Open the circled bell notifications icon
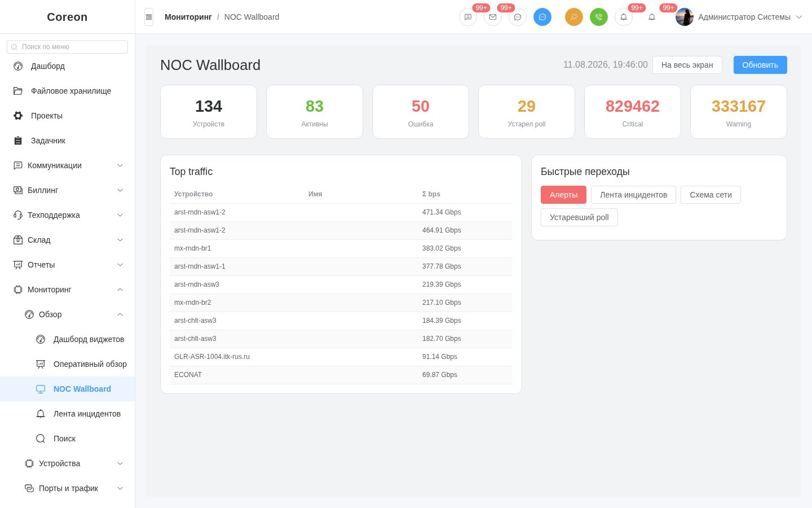 [624, 17]
